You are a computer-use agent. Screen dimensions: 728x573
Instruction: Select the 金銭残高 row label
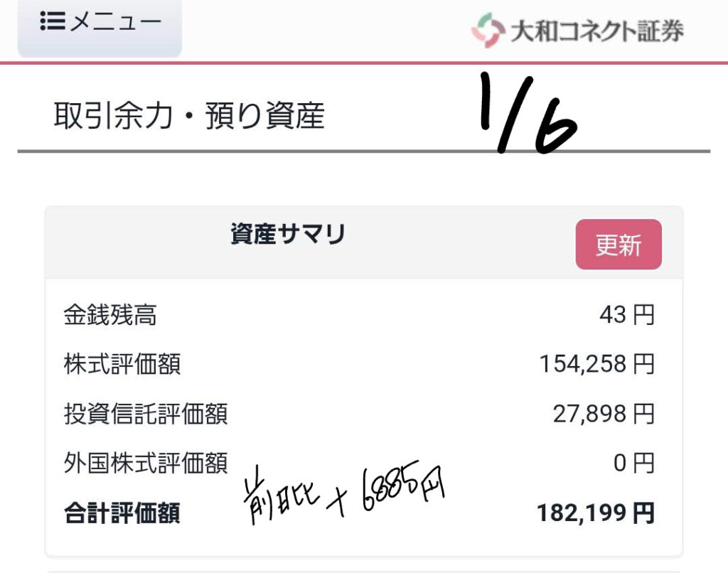tap(109, 315)
